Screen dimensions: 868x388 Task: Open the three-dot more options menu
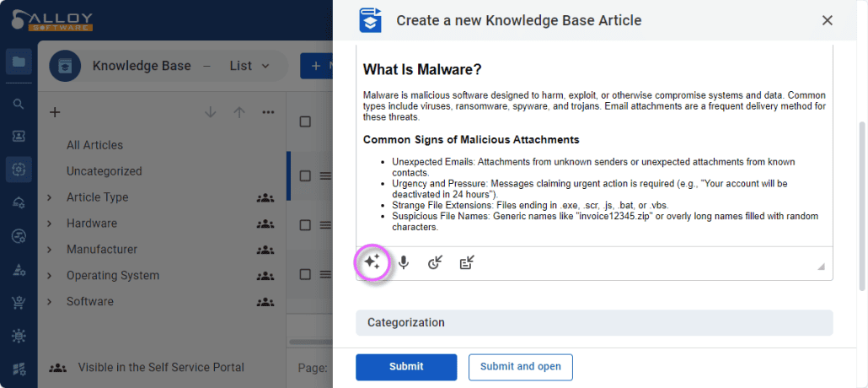point(268,112)
